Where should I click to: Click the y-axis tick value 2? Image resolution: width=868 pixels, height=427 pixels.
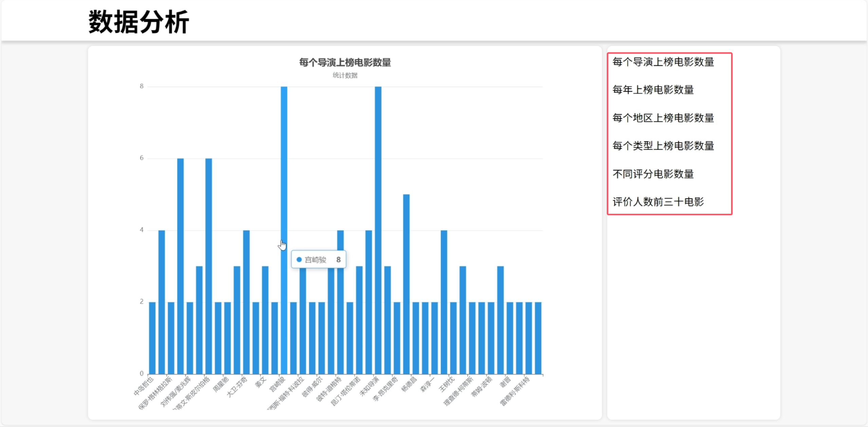142,302
